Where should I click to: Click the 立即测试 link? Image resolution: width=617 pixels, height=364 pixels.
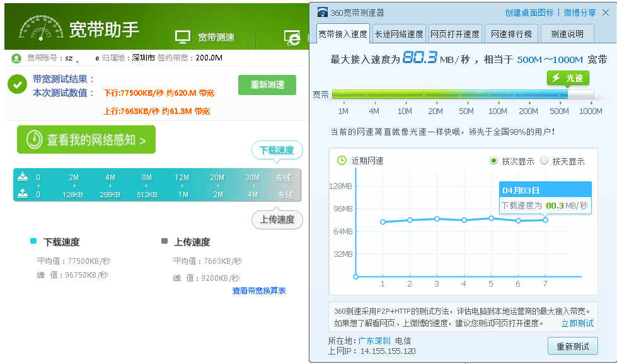577,323
